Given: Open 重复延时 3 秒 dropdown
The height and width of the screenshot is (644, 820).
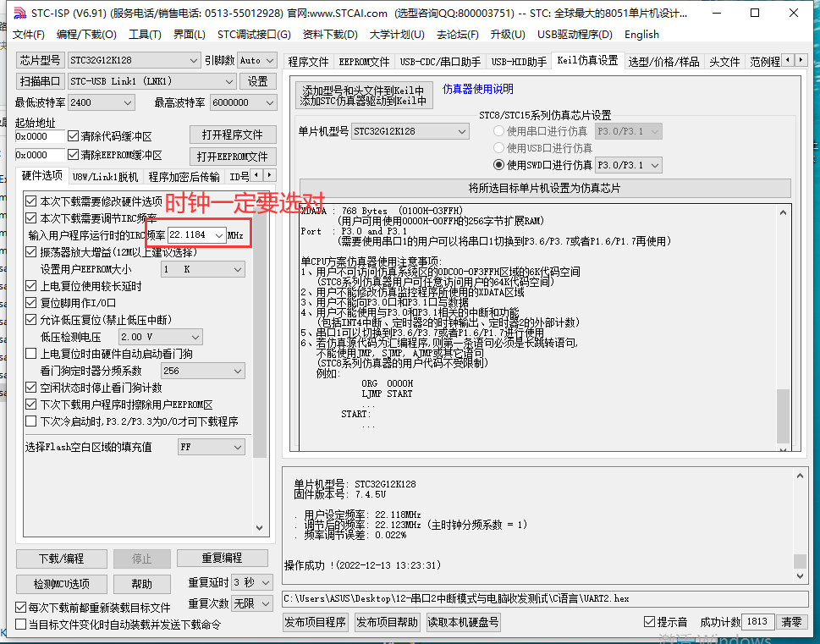Looking at the screenshot, I should pos(252,582).
